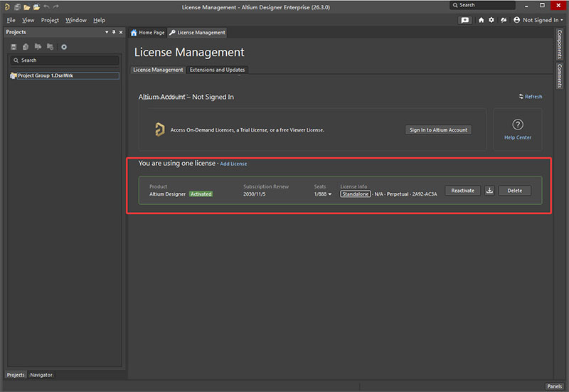Click the Open Project Documents icon in Projects panel
The image size is (569, 392).
pos(38,46)
